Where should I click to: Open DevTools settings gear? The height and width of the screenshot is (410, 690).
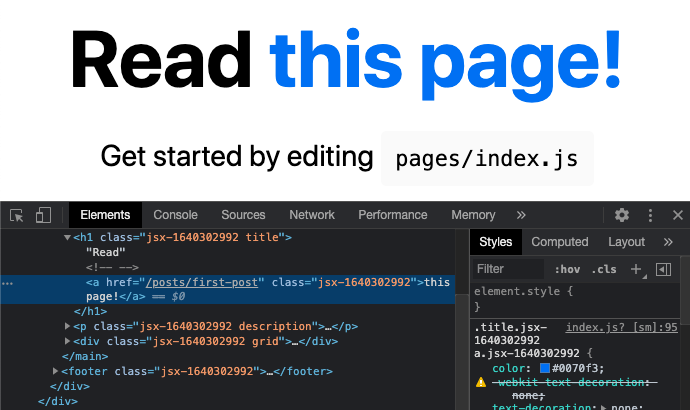[622, 215]
